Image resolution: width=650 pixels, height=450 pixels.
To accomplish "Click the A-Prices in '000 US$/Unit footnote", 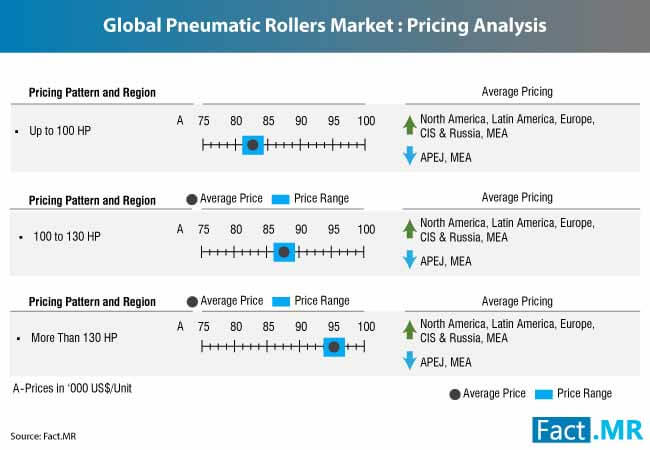I will coord(72,388).
